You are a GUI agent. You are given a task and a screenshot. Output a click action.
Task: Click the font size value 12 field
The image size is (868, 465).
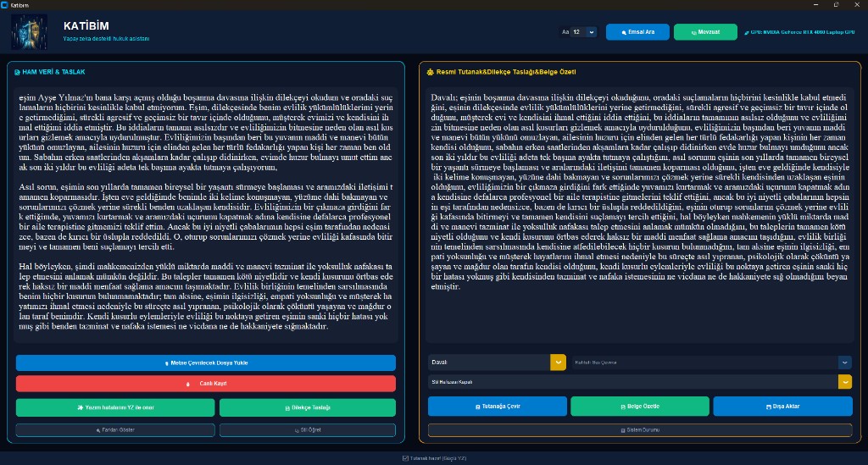click(578, 32)
